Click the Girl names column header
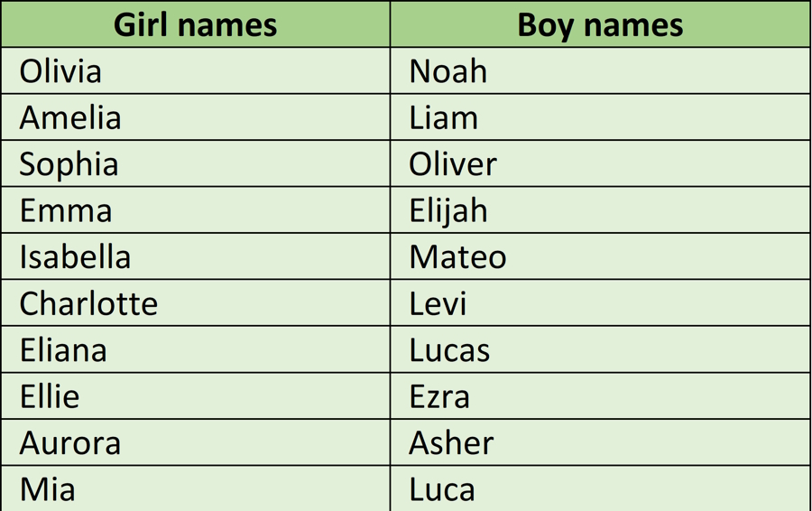The width and height of the screenshot is (812, 511). tap(195, 24)
